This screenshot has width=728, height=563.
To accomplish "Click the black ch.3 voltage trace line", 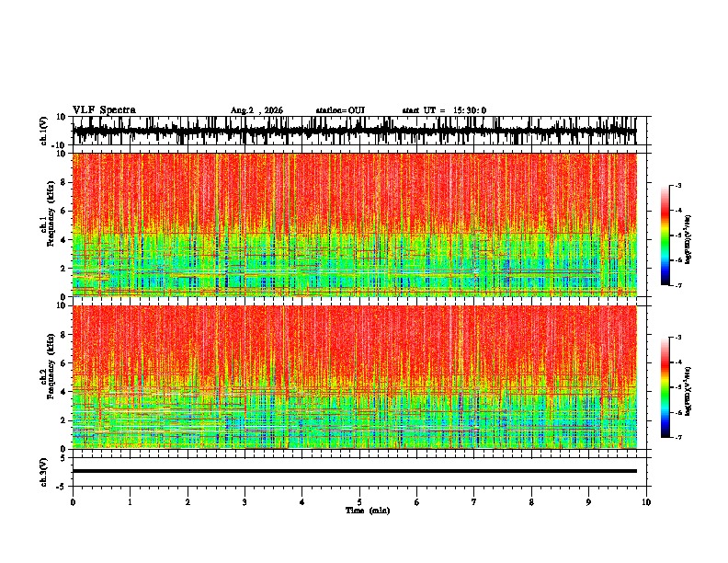I will (x=354, y=471).
